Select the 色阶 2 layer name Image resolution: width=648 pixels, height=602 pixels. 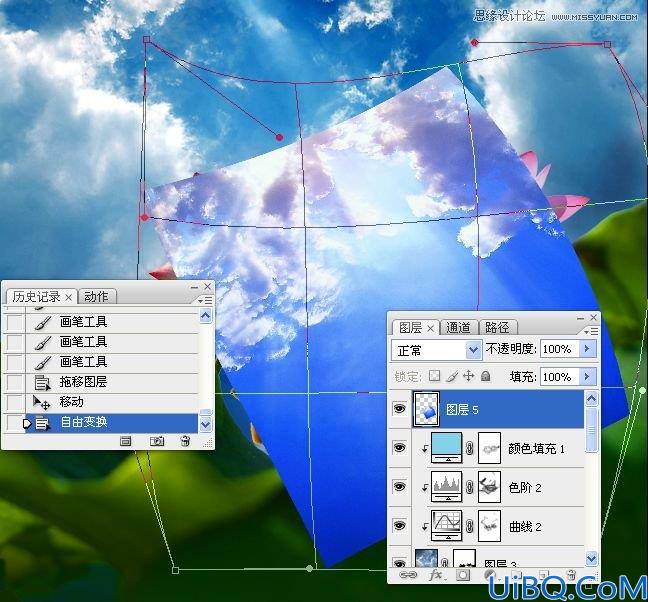pyautogui.click(x=525, y=488)
